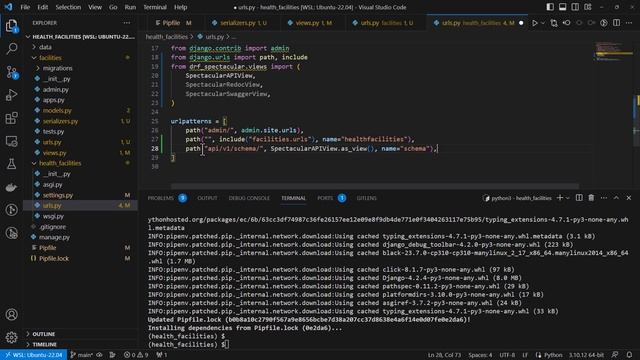The width and height of the screenshot is (640, 360).
Task: Open the Selection menu
Action: click(x=68, y=7)
